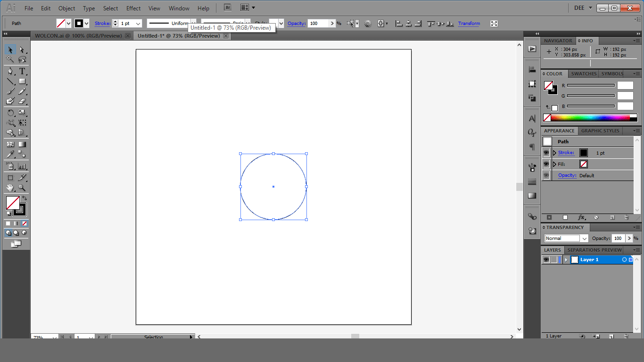Hide Layer 1 with its eye icon
Image resolution: width=644 pixels, height=362 pixels.
pos(546,260)
